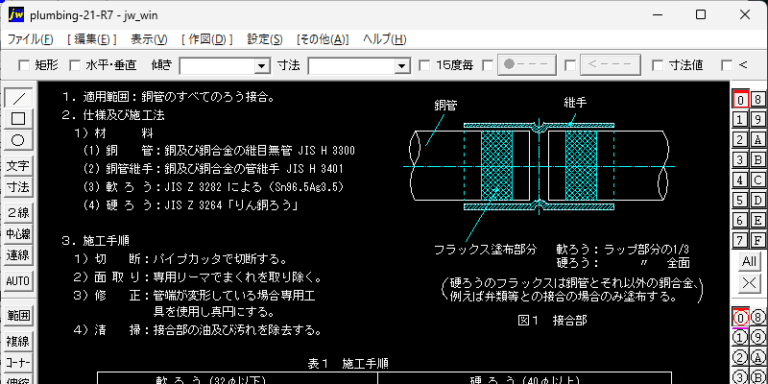Click the AUTO mode button
Image resolution: width=768 pixels, height=384 pixels.
click(x=18, y=281)
